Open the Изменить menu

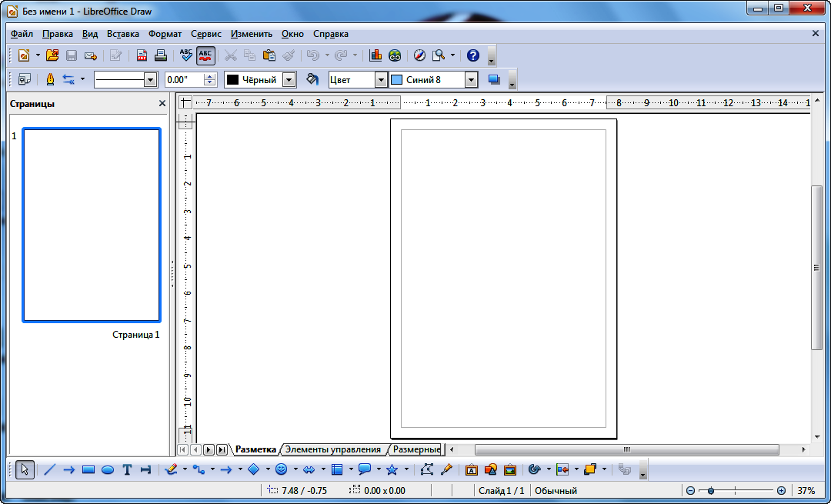click(252, 33)
